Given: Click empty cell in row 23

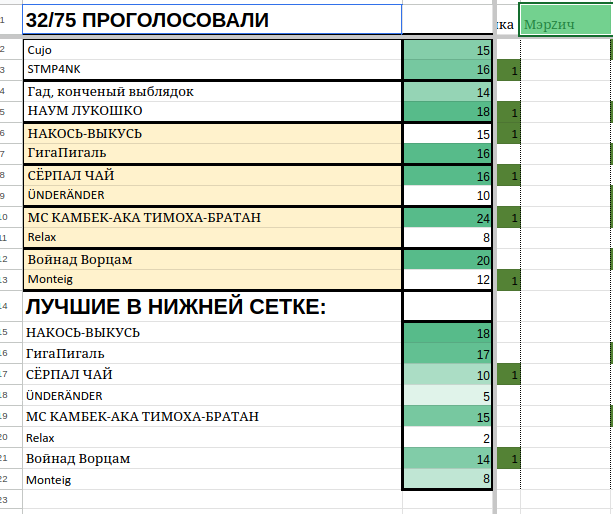Looking at the screenshot, I should coord(212,499).
